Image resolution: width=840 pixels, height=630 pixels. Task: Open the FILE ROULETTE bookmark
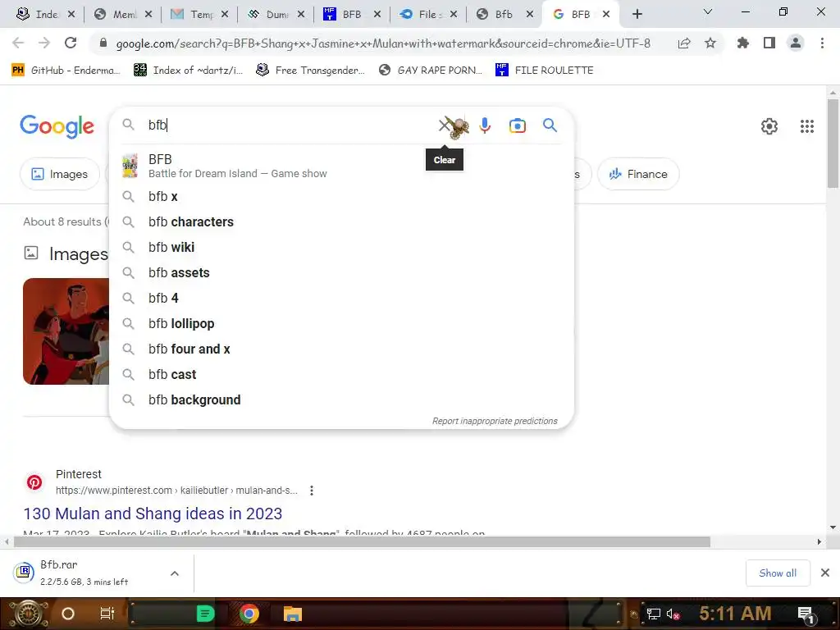(545, 71)
